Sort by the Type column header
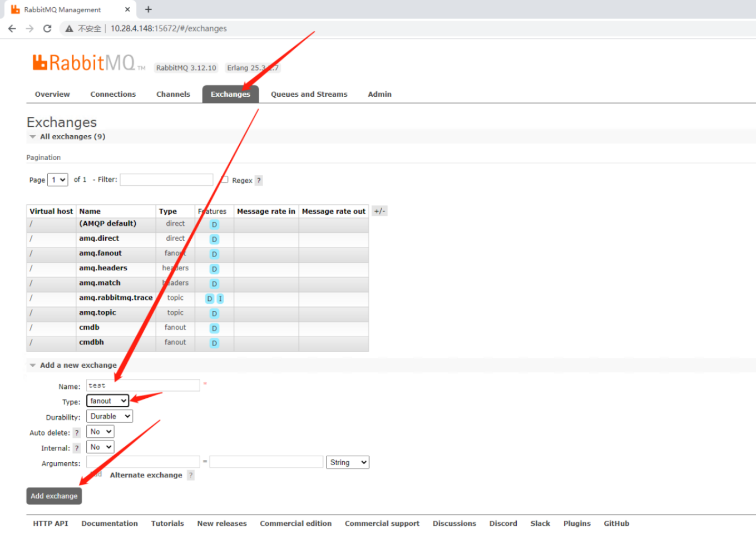Screen dimensions: 756x543 click(x=168, y=211)
